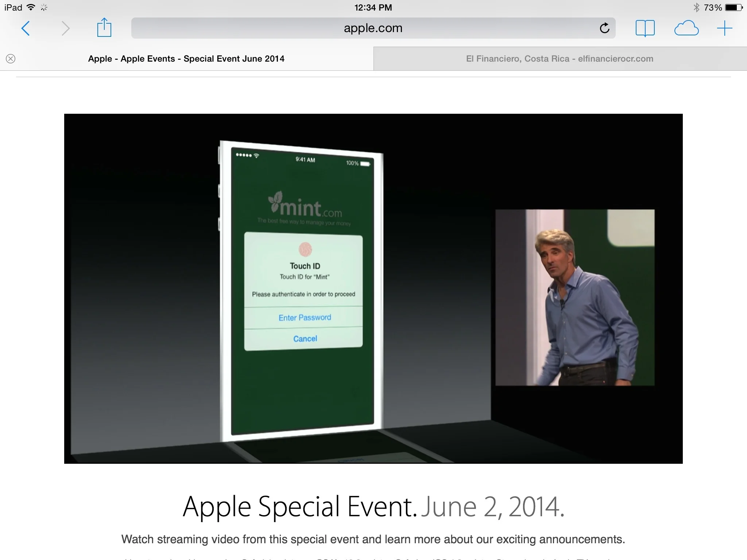The image size is (747, 560).
Task: Tap the loading activity spinner in status bar
Action: pos(44,7)
